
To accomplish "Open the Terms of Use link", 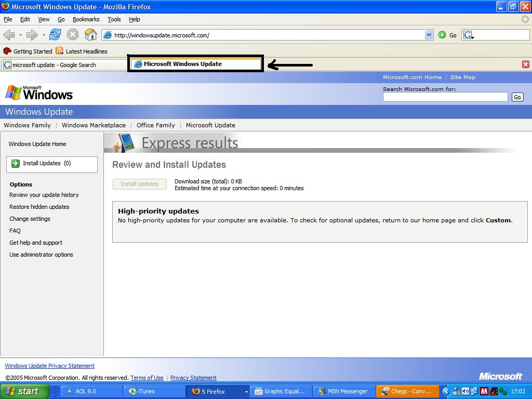I will [x=147, y=378].
